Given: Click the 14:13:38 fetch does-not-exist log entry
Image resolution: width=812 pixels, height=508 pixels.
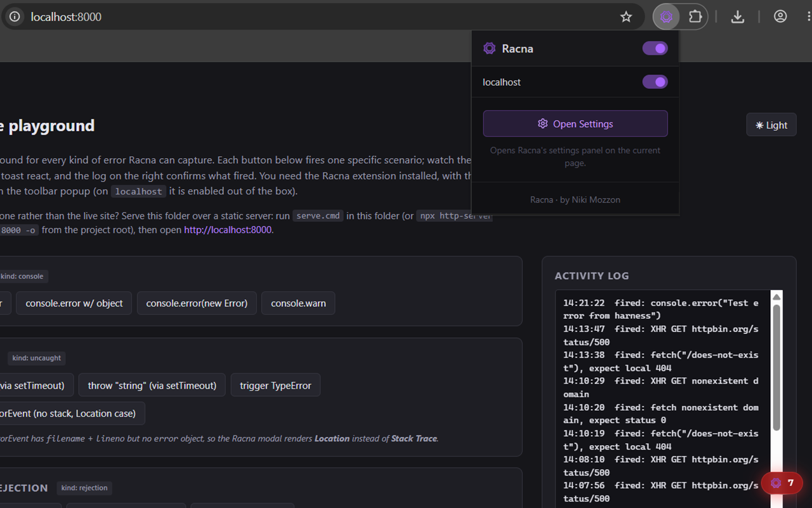Looking at the screenshot, I should coord(660,362).
